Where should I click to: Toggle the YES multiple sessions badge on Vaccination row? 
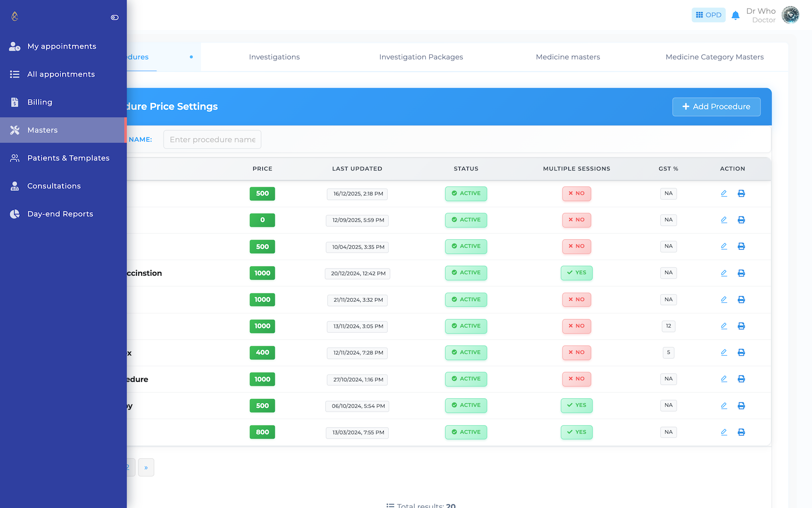577,273
